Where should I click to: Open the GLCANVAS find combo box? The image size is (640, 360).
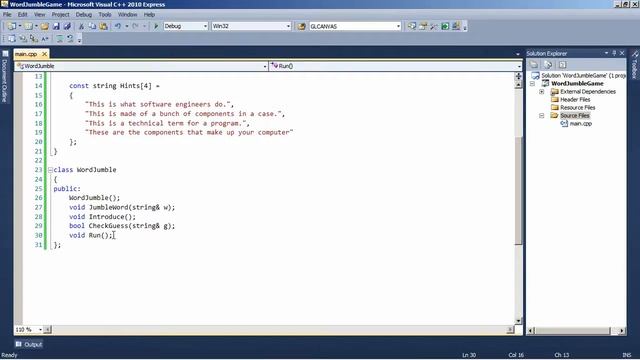click(x=398, y=26)
